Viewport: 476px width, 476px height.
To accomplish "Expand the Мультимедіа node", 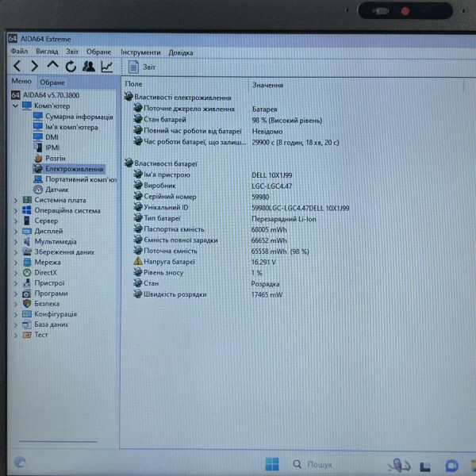I will click(16, 242).
